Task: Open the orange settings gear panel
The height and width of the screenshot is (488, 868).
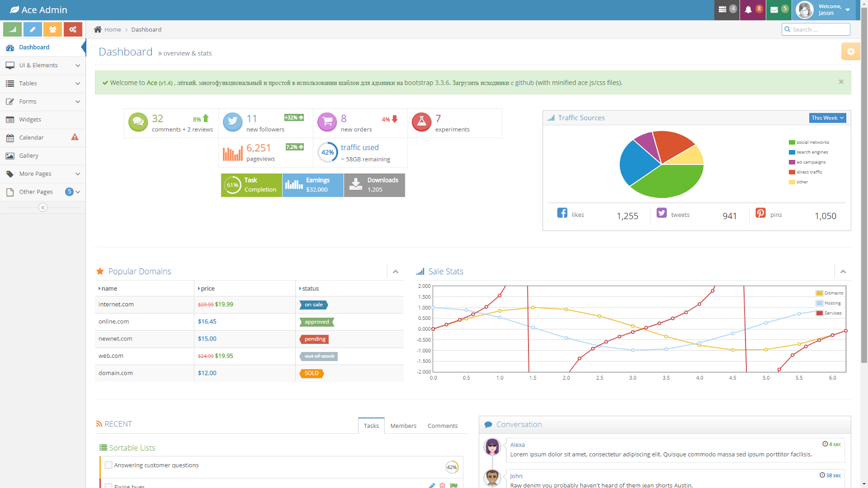Action: [x=851, y=52]
